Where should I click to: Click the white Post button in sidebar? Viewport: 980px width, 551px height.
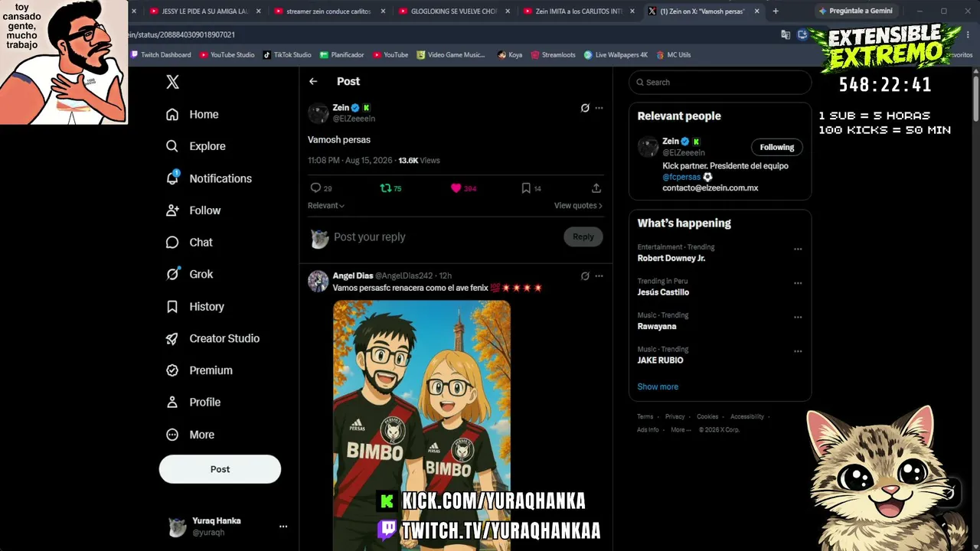(220, 469)
